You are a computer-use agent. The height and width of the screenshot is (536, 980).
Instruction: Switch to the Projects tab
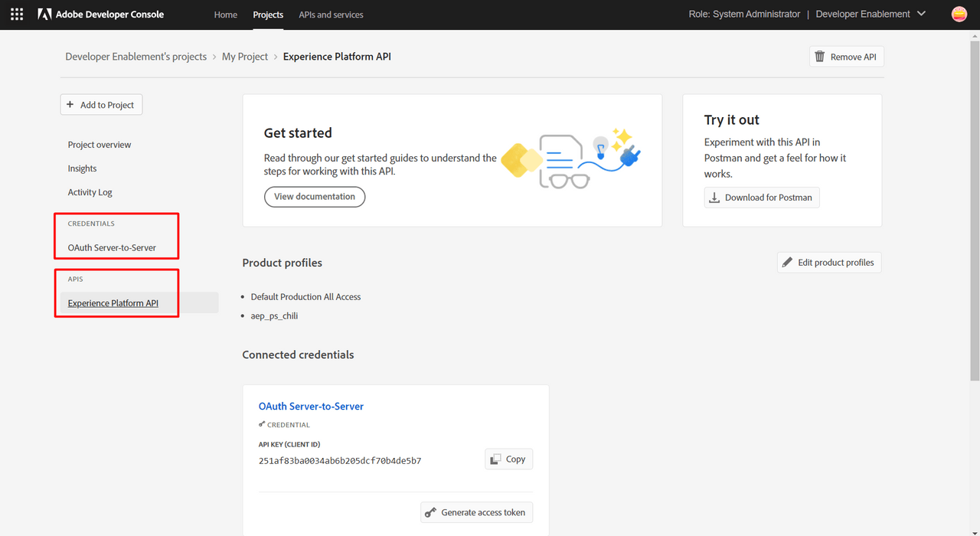tap(268, 15)
